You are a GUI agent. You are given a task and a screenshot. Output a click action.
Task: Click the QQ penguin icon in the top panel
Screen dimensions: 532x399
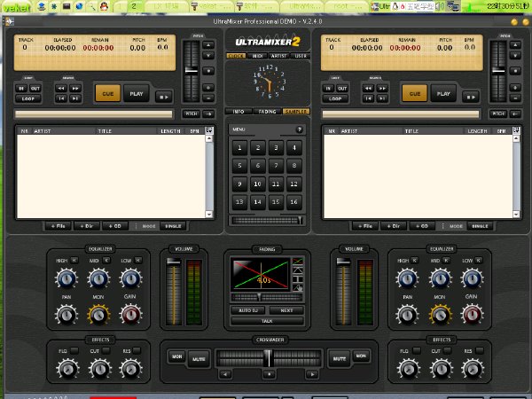point(104,6)
